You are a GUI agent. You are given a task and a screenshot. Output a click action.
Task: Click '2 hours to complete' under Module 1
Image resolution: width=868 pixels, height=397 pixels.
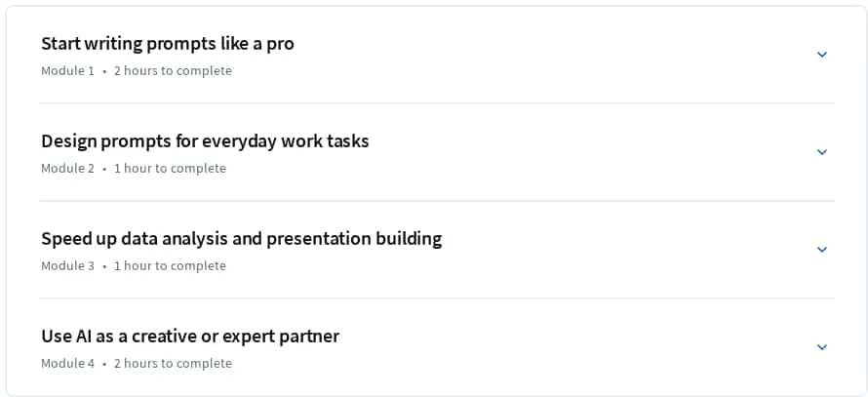(173, 71)
